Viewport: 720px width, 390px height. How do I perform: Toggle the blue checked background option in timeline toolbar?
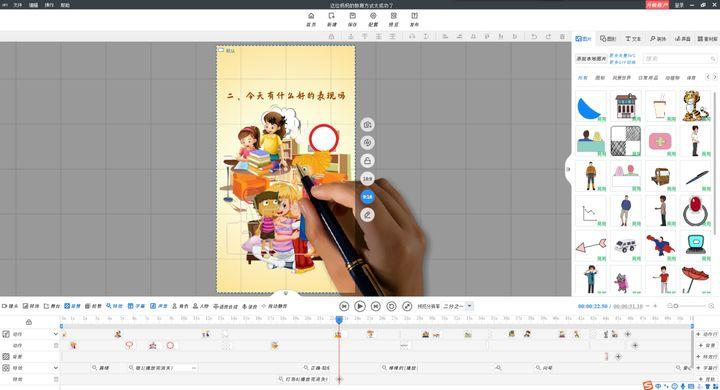point(72,306)
